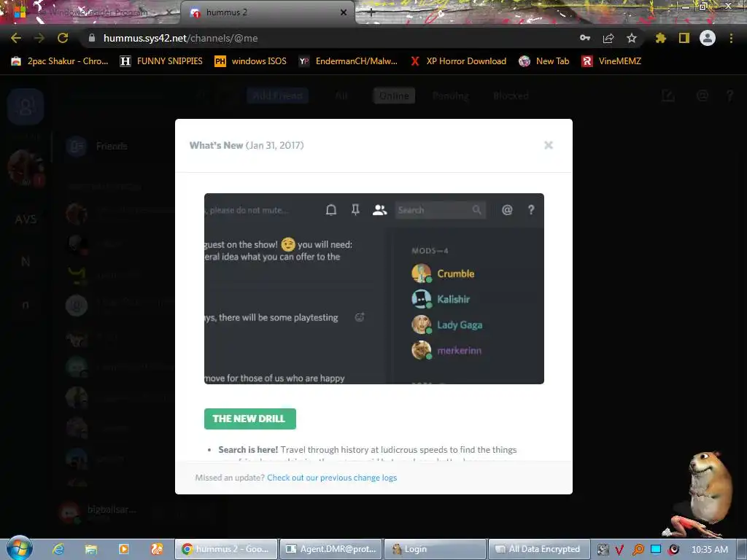Click the red V tray icon
The width and height of the screenshot is (747, 560).
click(619, 550)
